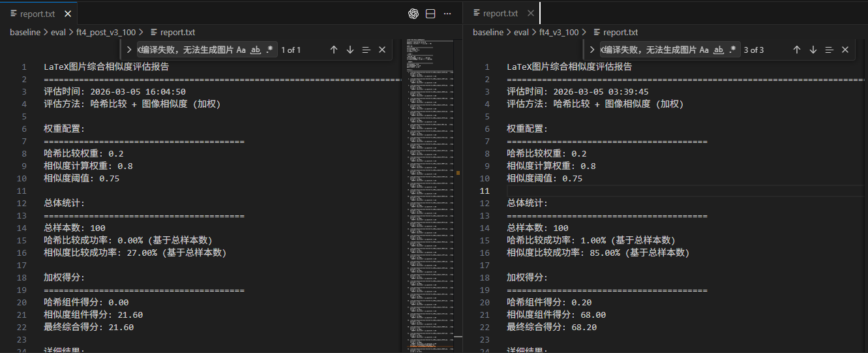
Task: Click left editor line '评估时间: 2026-03-05 16:04:50'
Action: tap(115, 92)
